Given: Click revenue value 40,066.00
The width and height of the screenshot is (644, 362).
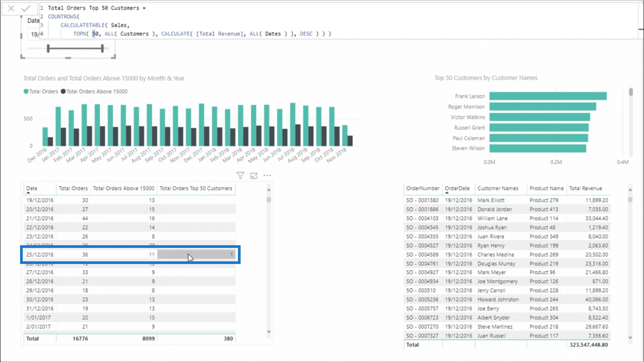Looking at the screenshot, I should click(597, 300).
